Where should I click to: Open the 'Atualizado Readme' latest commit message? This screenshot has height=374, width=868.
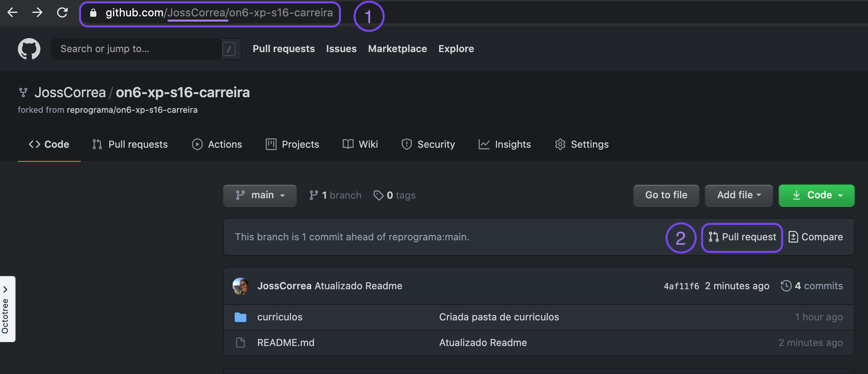[x=358, y=286]
